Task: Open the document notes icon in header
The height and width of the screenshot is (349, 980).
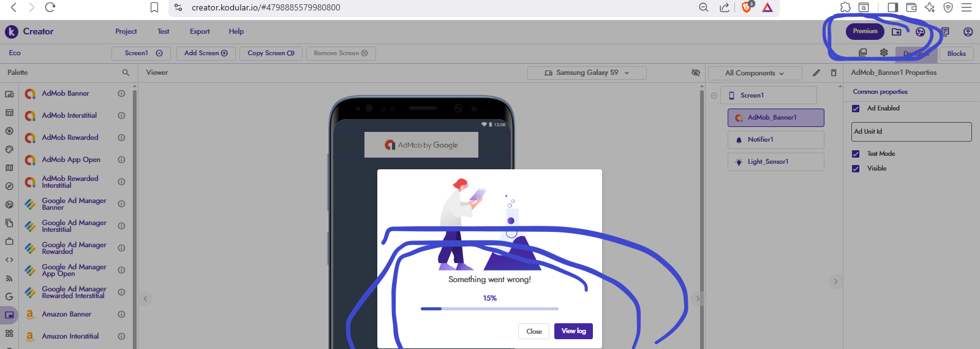Action: pos(945,31)
